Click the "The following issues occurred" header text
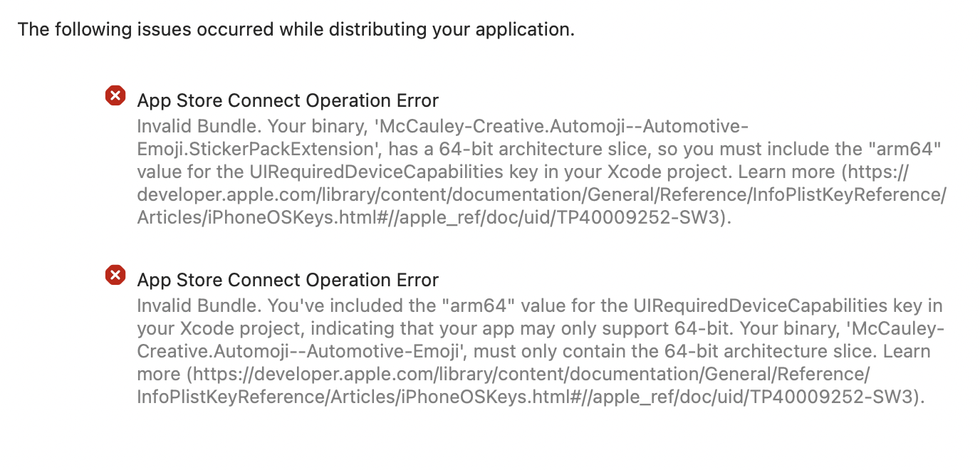 [x=296, y=30]
